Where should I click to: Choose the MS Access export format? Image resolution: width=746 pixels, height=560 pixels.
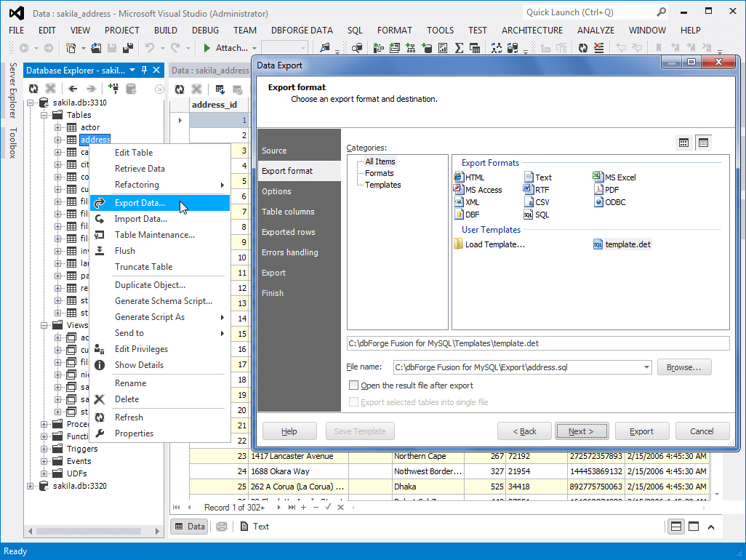478,190
